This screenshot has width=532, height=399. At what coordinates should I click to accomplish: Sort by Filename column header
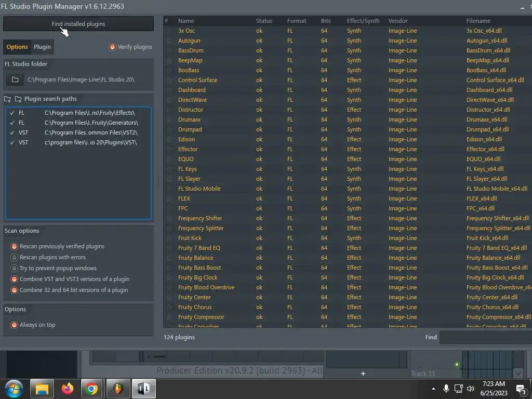point(478,21)
